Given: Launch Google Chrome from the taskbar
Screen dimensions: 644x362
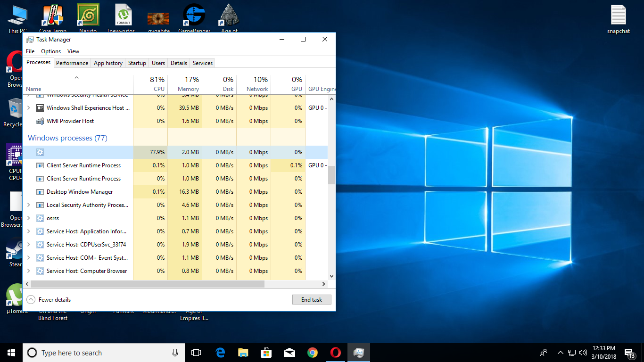Looking at the screenshot, I should [312, 353].
